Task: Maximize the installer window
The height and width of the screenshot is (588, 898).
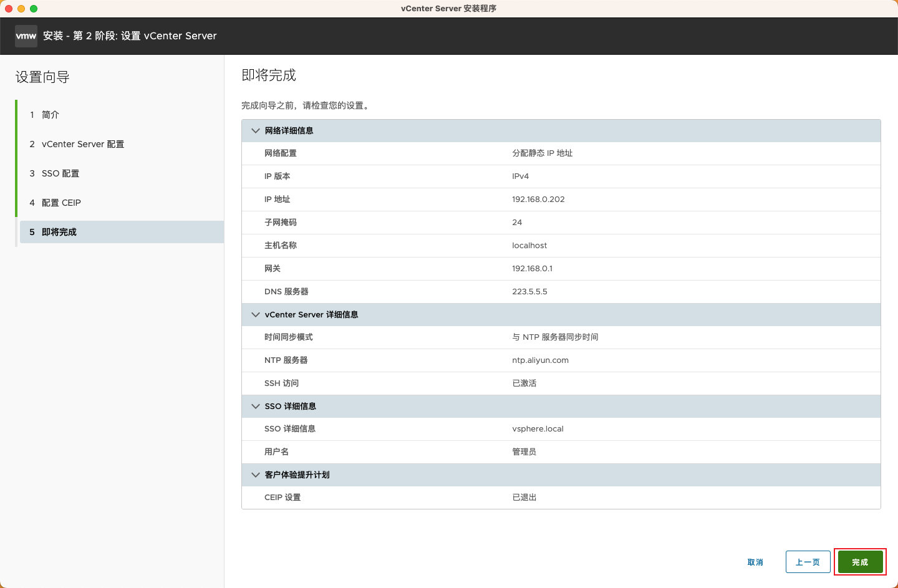Action: pos(34,9)
